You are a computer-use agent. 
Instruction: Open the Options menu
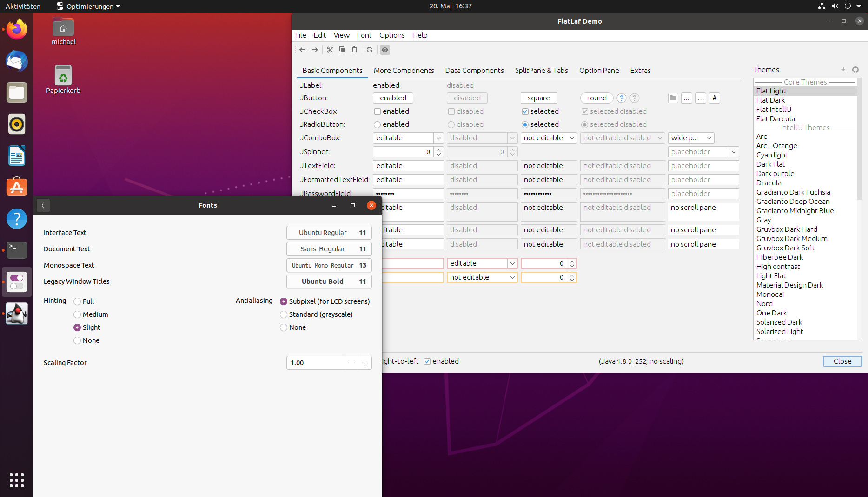coord(391,35)
